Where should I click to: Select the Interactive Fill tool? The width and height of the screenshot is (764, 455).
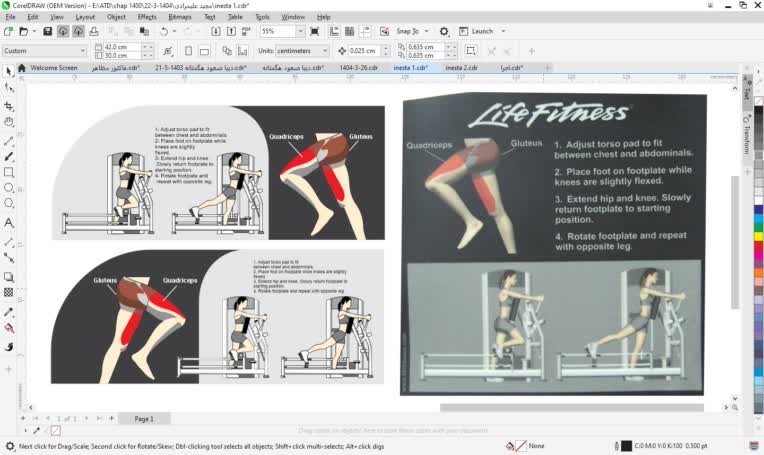tap(8, 328)
